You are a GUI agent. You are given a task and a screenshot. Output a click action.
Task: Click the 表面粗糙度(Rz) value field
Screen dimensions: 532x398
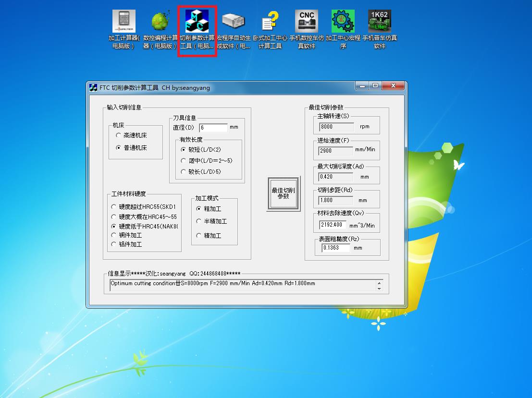[335, 248]
